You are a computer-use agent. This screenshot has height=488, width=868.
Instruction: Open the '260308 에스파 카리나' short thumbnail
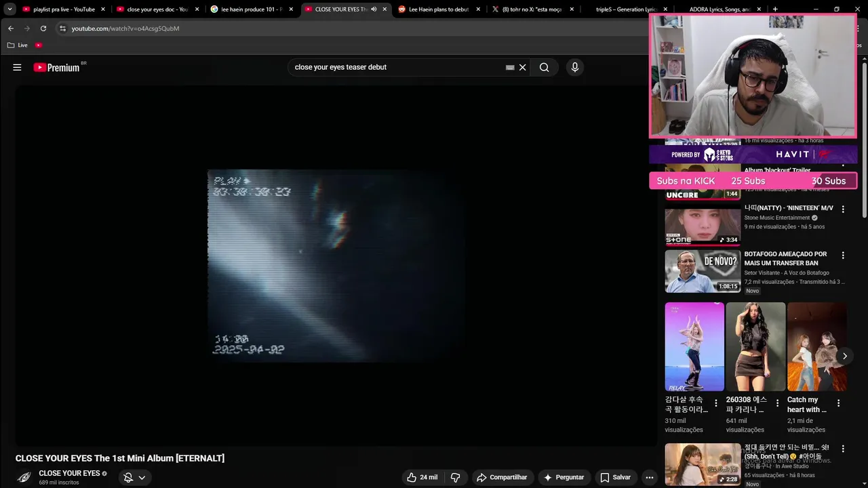pos(755,346)
